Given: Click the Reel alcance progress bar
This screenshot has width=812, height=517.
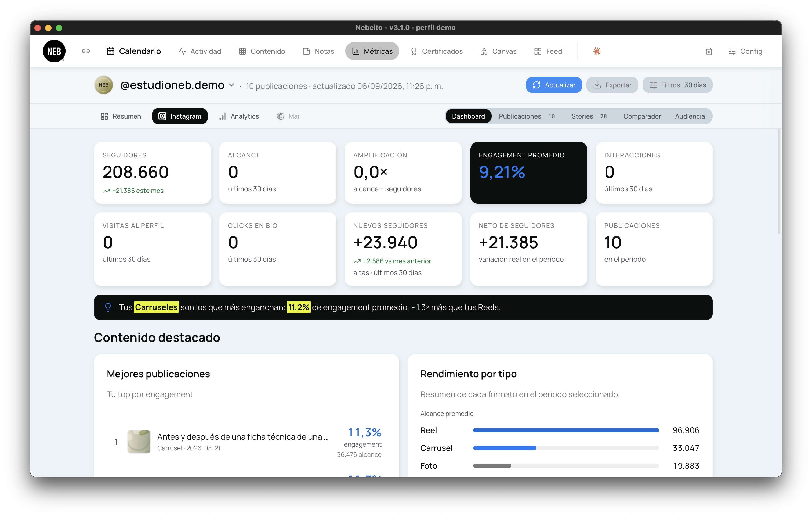Looking at the screenshot, I should tap(566, 430).
